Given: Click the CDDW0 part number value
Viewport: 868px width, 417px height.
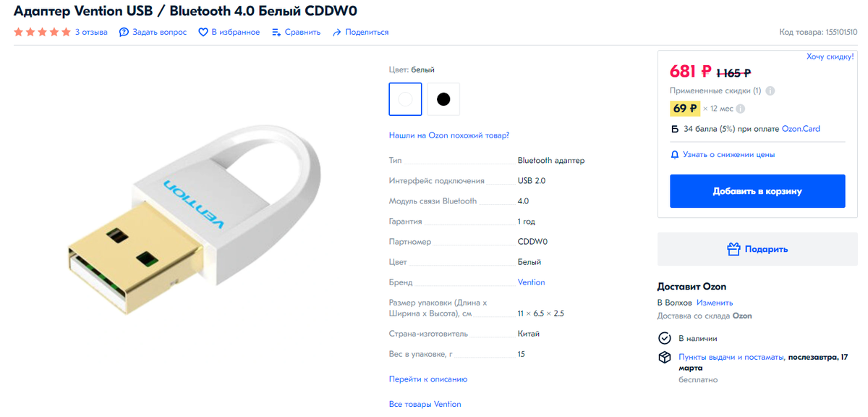Looking at the screenshot, I should point(533,242).
